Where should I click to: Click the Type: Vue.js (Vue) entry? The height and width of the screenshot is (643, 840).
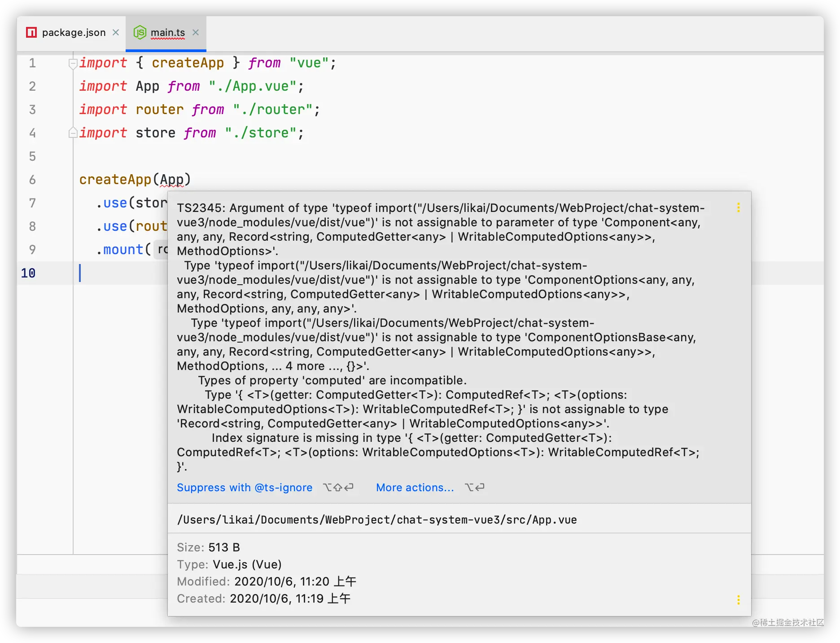229,564
